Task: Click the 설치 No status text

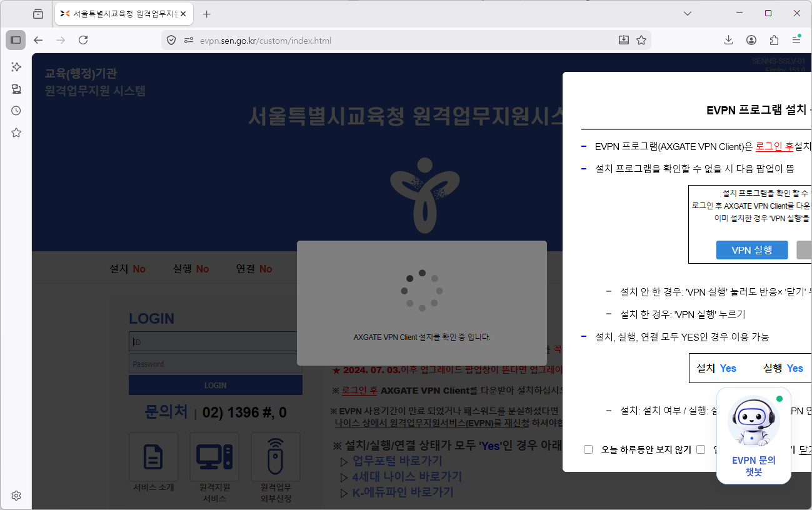Action: pyautogui.click(x=128, y=269)
